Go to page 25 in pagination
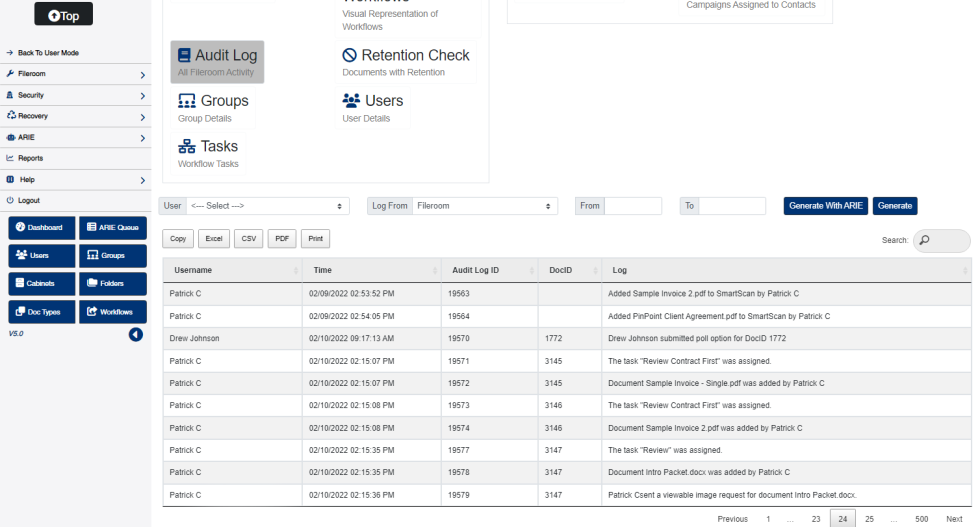980x527 pixels. coord(869,519)
